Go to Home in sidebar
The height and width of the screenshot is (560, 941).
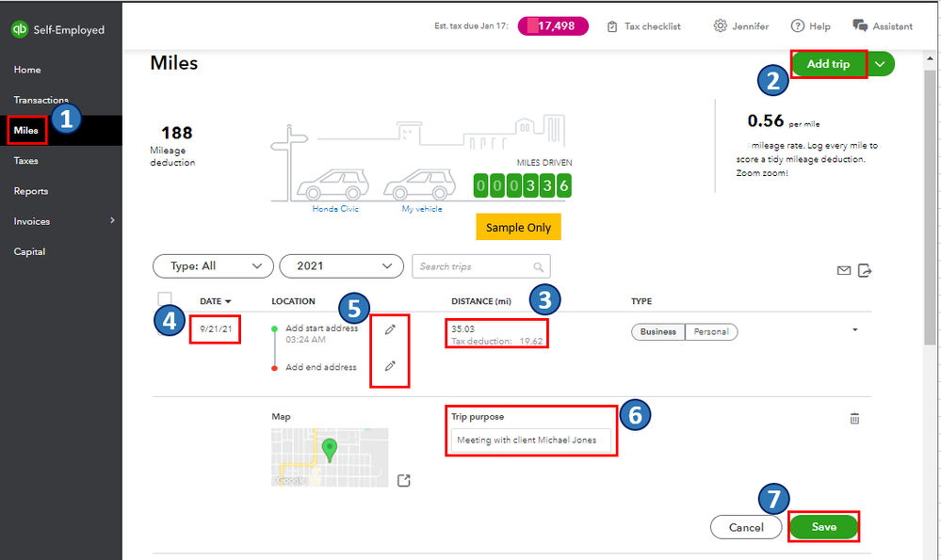coord(27,70)
